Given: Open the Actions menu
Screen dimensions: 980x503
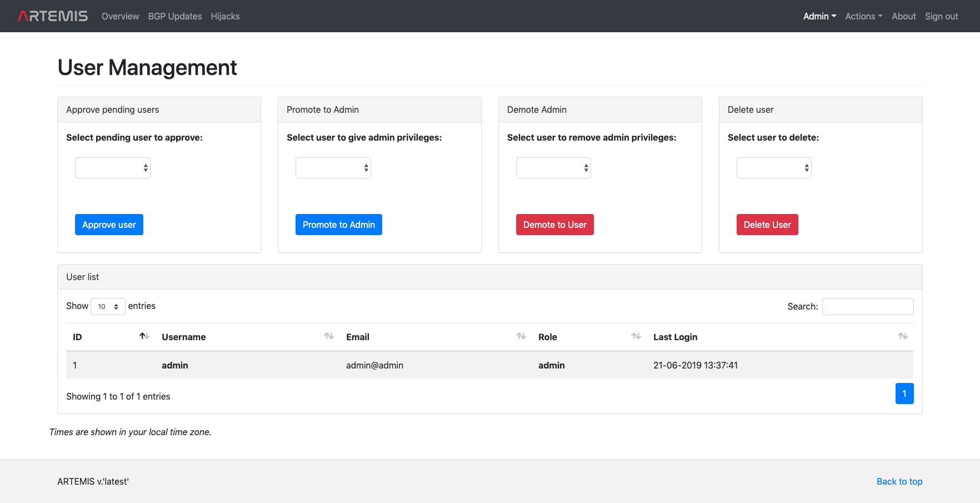Looking at the screenshot, I should point(863,16).
